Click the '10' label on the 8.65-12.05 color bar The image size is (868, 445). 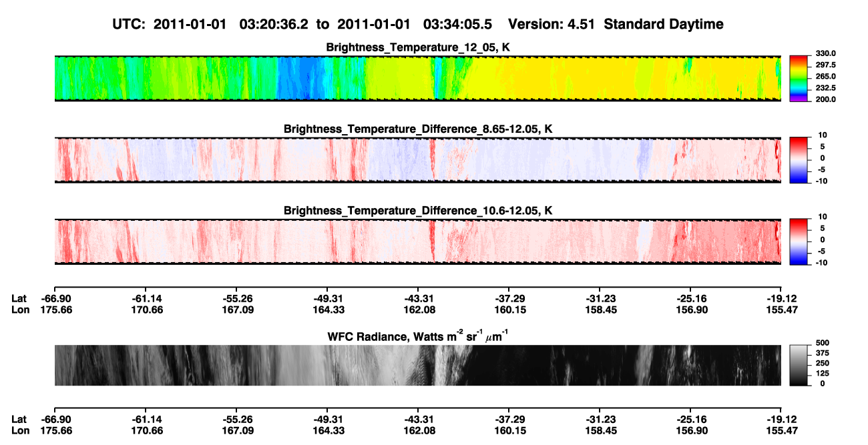[x=823, y=135]
